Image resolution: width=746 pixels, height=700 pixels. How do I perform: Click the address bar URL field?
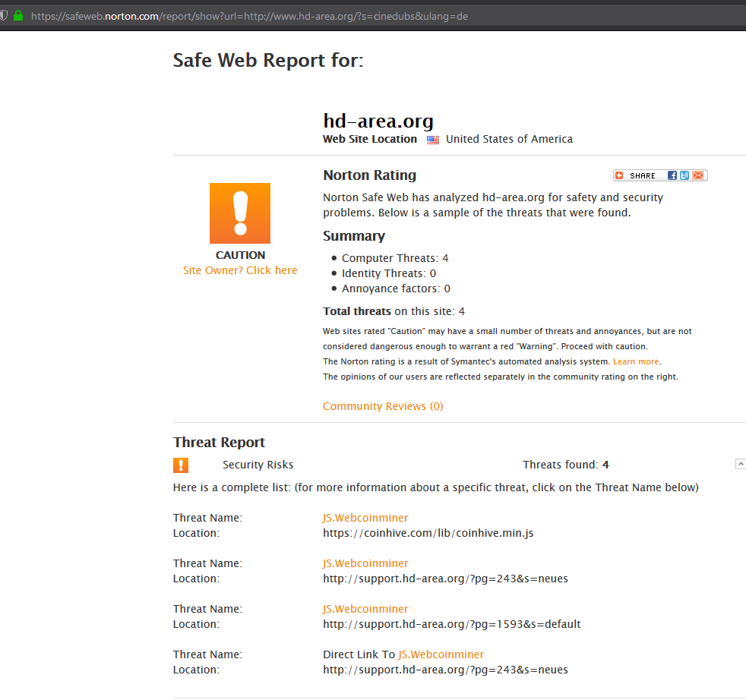point(249,16)
